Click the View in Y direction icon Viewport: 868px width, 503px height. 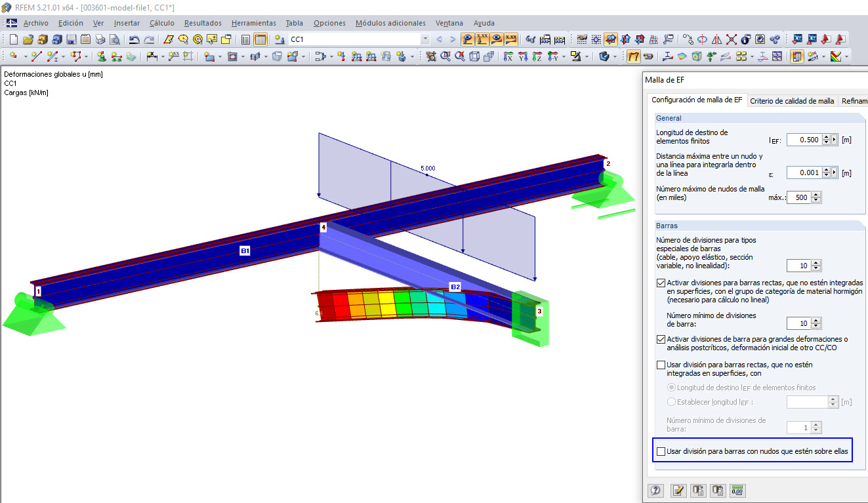coord(523,56)
